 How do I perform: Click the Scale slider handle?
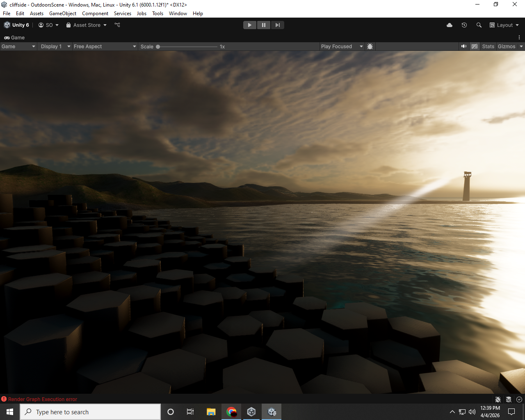pyautogui.click(x=158, y=46)
